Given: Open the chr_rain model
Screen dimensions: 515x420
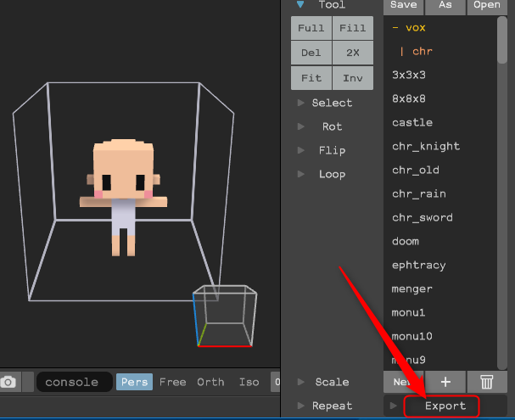Looking at the screenshot, I should (x=419, y=193).
